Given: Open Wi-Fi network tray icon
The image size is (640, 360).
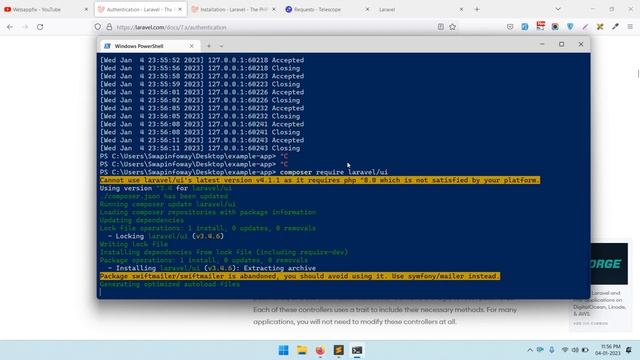Looking at the screenshot, I should 565,350.
